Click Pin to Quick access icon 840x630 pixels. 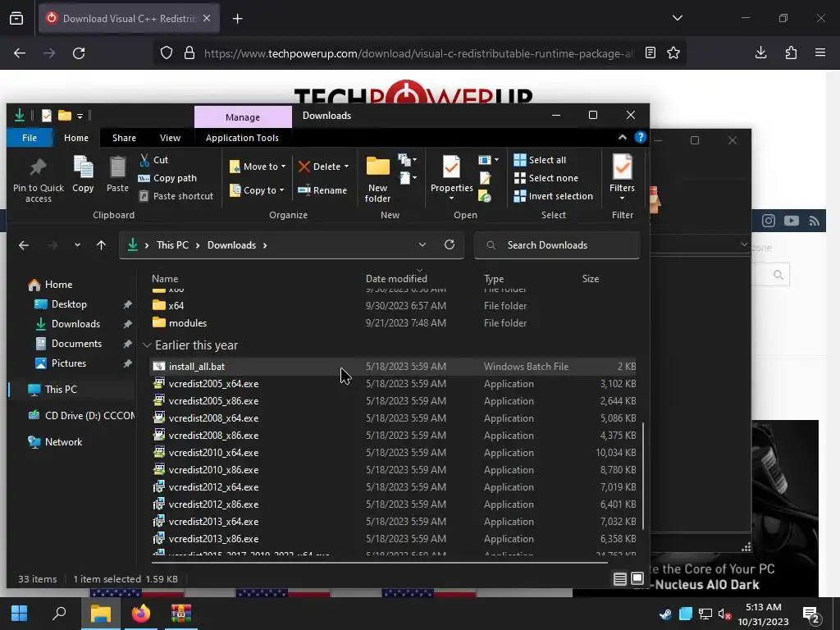[x=38, y=180]
